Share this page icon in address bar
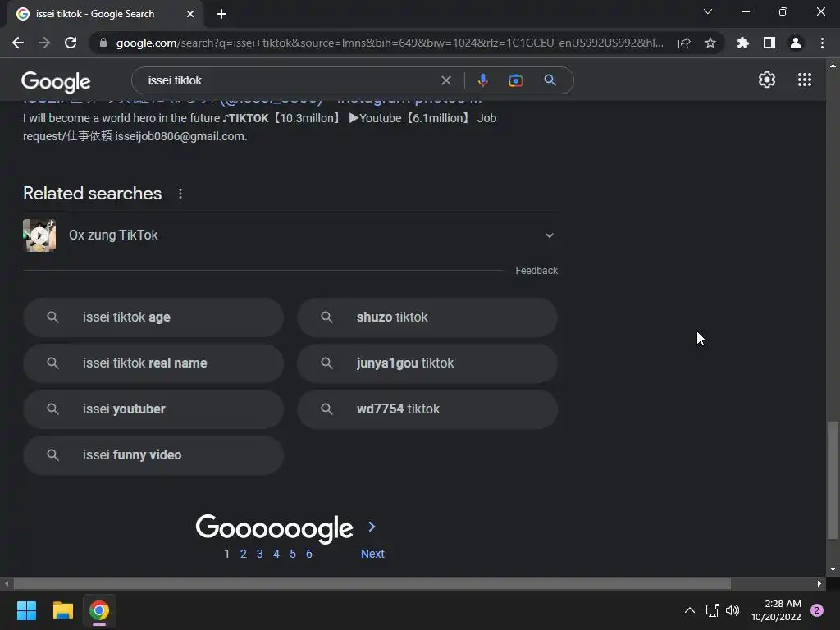 [x=684, y=43]
